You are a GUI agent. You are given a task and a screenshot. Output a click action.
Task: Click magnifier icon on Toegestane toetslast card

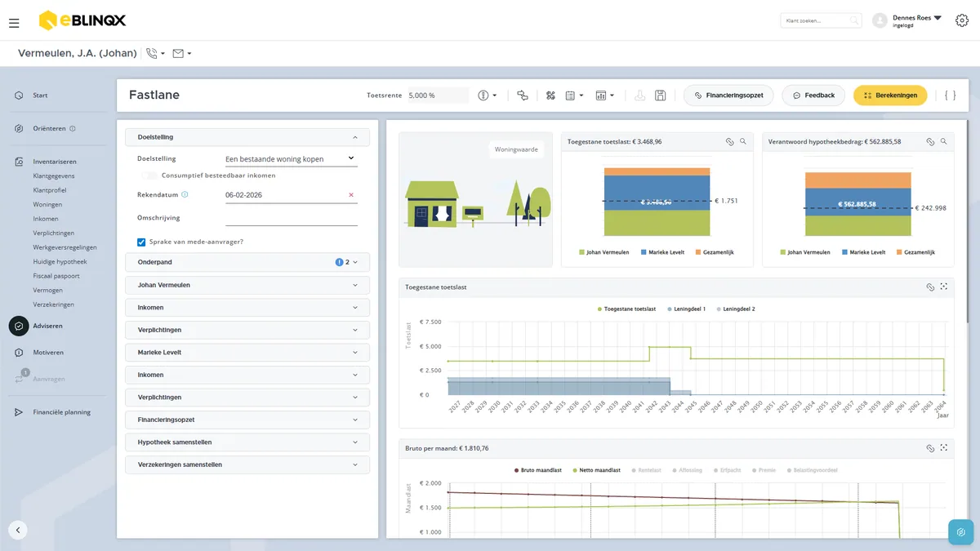743,141
